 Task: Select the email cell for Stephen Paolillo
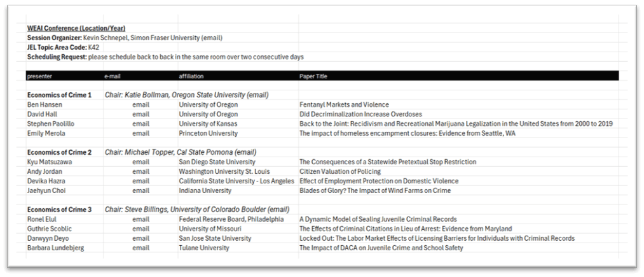[140, 124]
